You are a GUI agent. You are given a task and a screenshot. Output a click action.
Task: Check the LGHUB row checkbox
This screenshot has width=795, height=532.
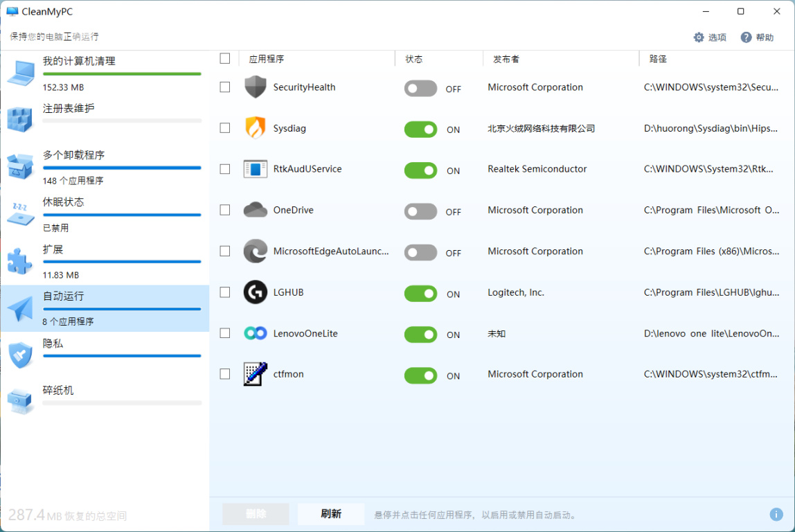pyautogui.click(x=225, y=292)
